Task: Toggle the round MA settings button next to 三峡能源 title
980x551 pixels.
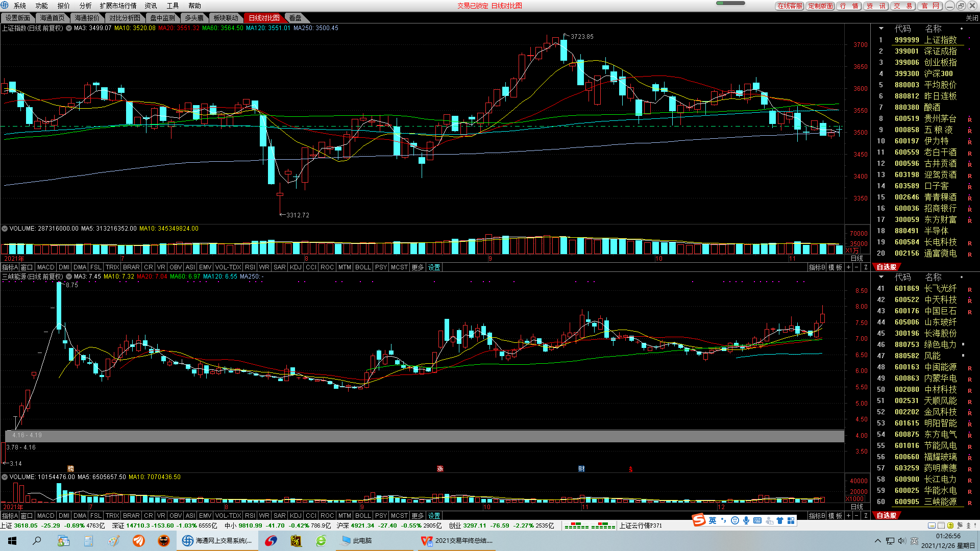Action: (x=69, y=277)
